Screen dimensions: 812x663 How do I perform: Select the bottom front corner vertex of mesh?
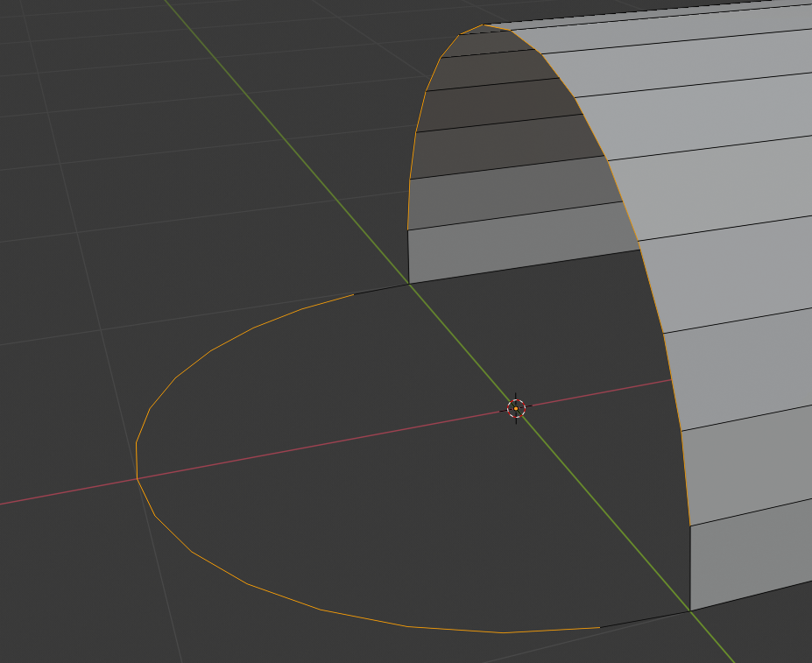[x=690, y=610]
